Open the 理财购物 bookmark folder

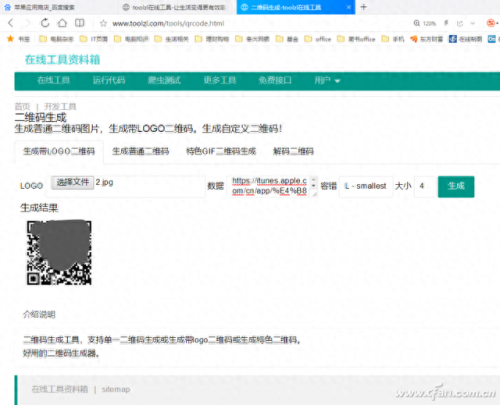tap(212, 39)
